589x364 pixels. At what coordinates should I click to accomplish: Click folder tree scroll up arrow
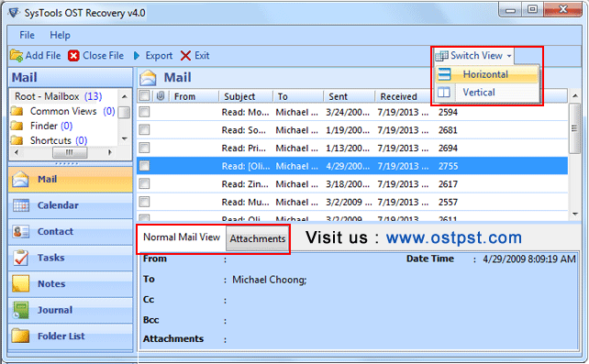point(125,96)
